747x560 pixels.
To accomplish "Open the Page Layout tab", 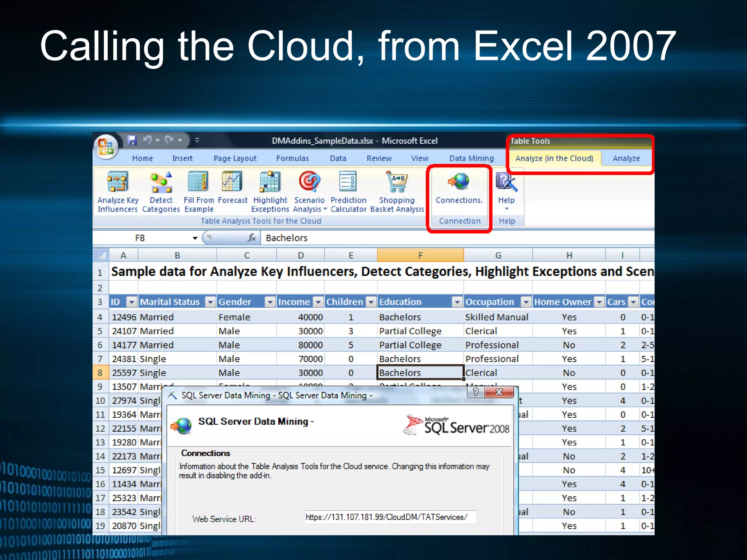I will 235,158.
